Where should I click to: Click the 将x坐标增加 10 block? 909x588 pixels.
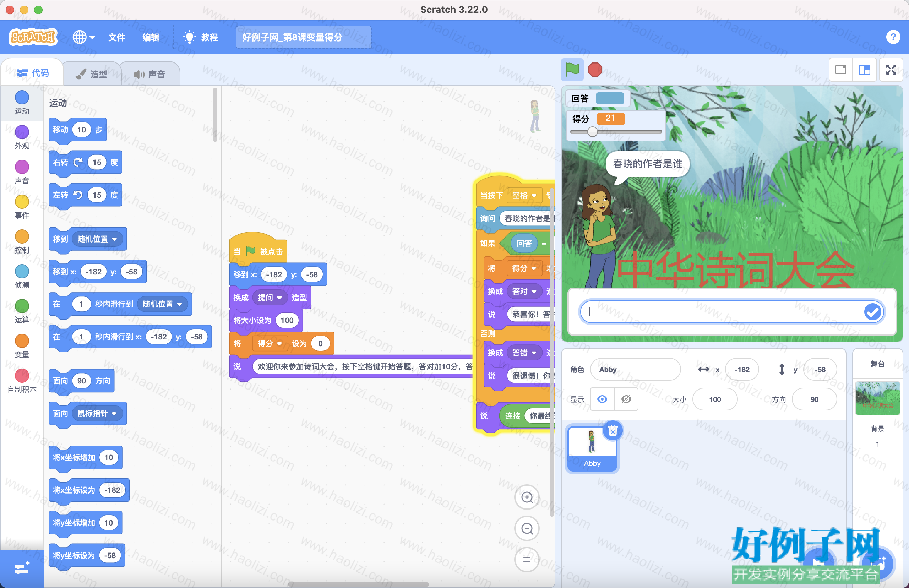pyautogui.click(x=86, y=457)
